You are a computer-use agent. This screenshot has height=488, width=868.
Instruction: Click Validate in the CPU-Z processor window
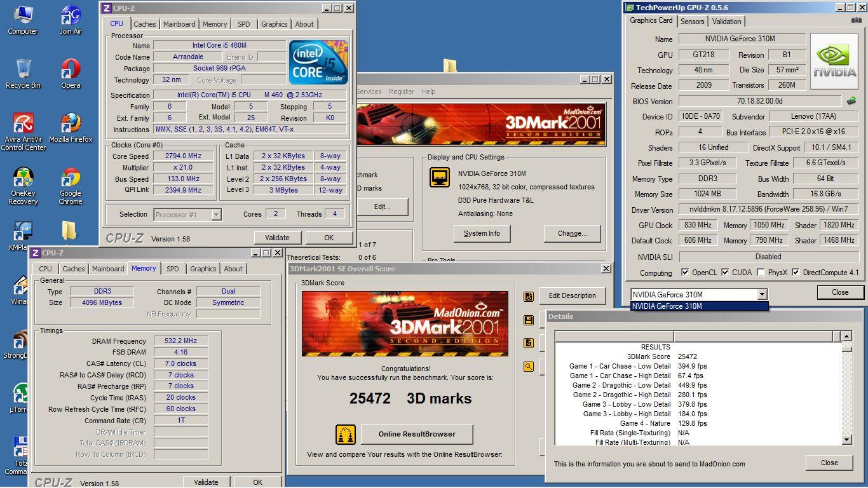pyautogui.click(x=277, y=238)
